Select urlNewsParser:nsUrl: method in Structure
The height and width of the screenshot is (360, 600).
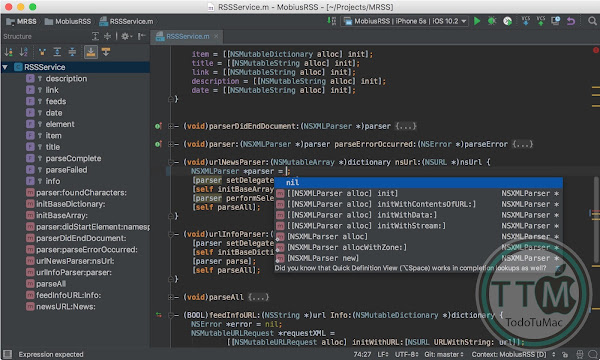coord(75,261)
